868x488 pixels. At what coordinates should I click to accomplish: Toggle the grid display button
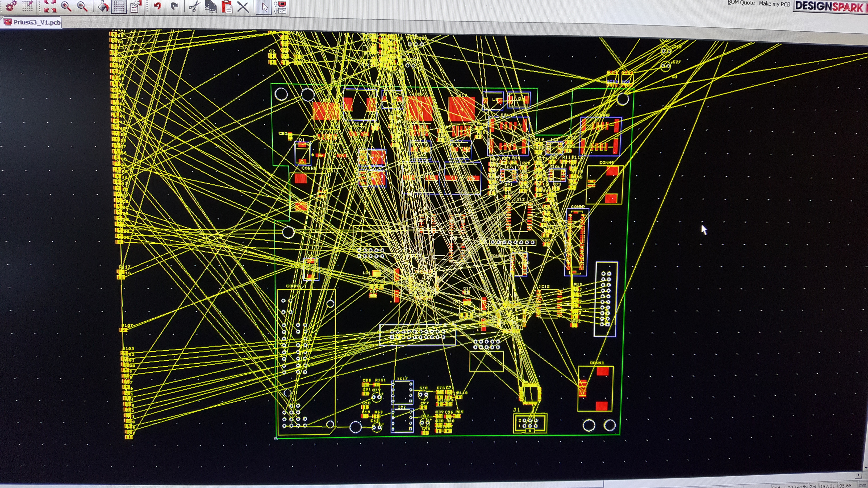pos(119,6)
